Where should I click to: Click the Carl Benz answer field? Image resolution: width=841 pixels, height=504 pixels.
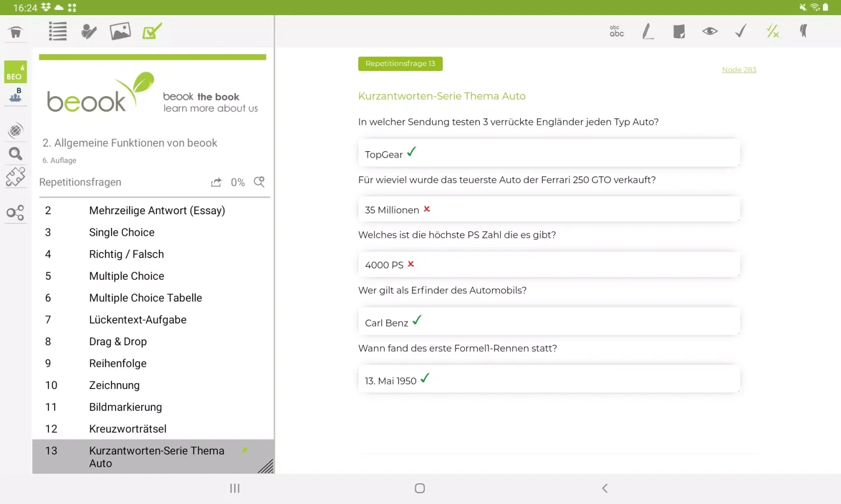coord(549,321)
